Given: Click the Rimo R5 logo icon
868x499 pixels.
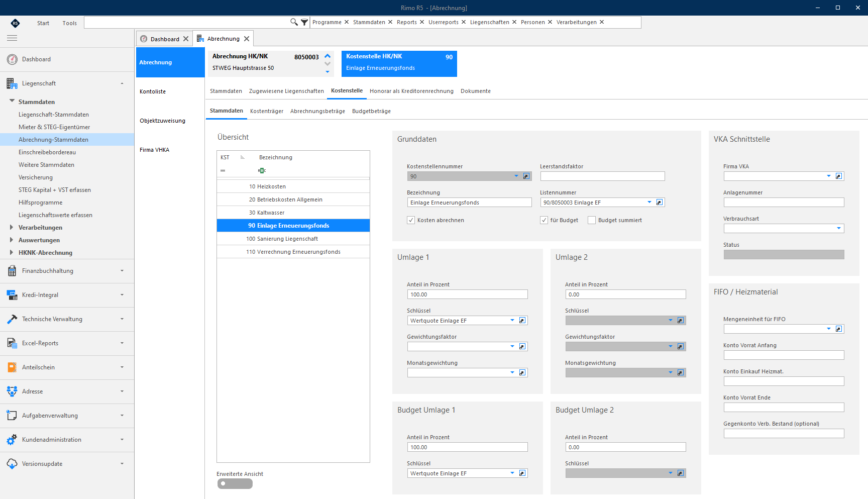Looking at the screenshot, I should [x=15, y=23].
